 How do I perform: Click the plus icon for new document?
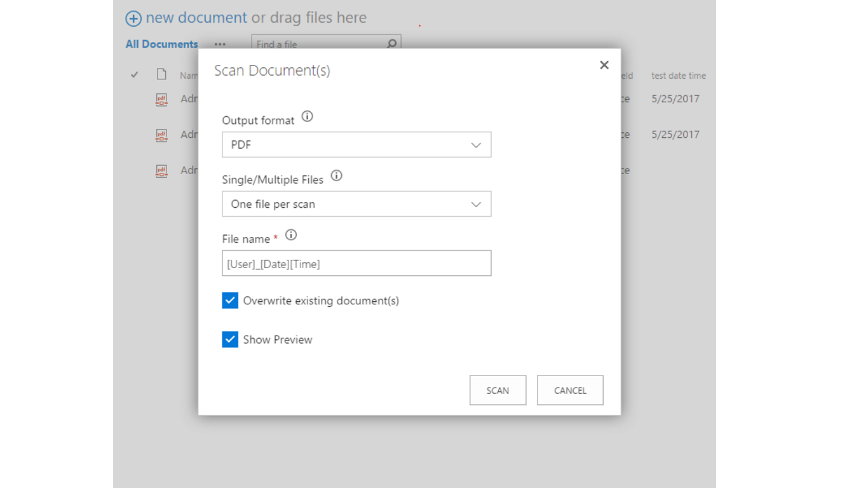(x=133, y=18)
